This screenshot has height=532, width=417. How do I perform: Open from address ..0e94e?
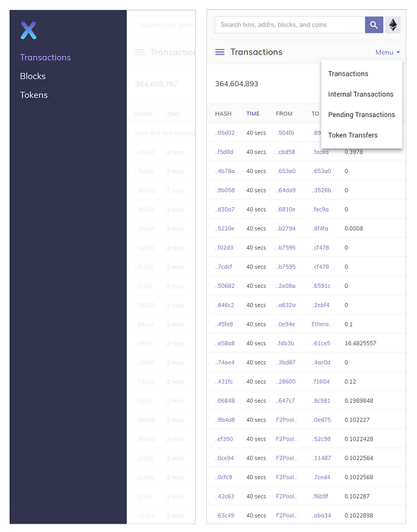click(286, 324)
